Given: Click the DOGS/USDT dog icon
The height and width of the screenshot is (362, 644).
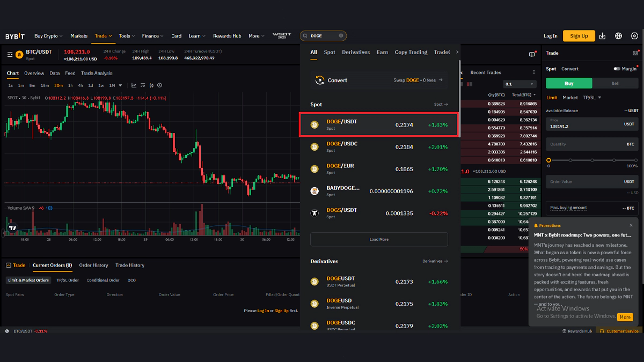Looking at the screenshot, I should (x=315, y=213).
